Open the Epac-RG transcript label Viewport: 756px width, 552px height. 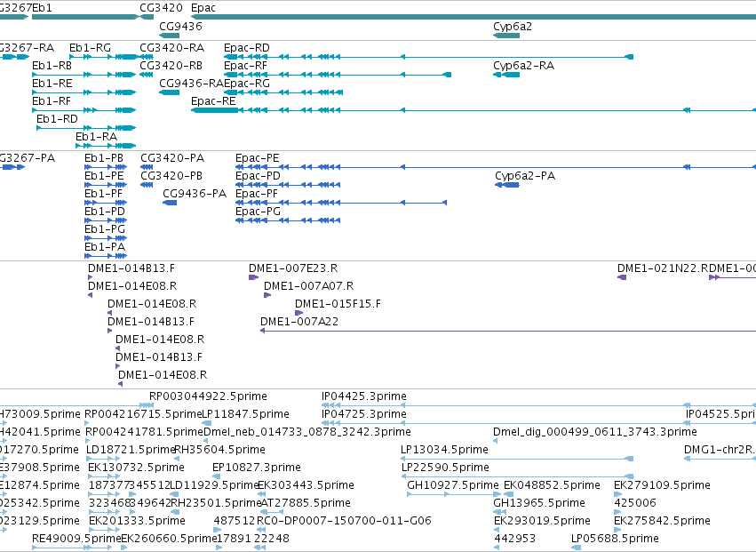(247, 84)
